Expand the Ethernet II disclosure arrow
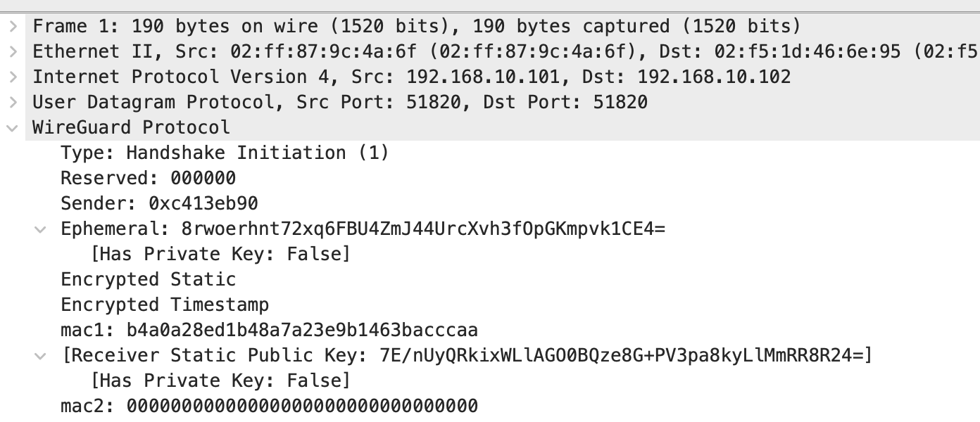 point(13,52)
